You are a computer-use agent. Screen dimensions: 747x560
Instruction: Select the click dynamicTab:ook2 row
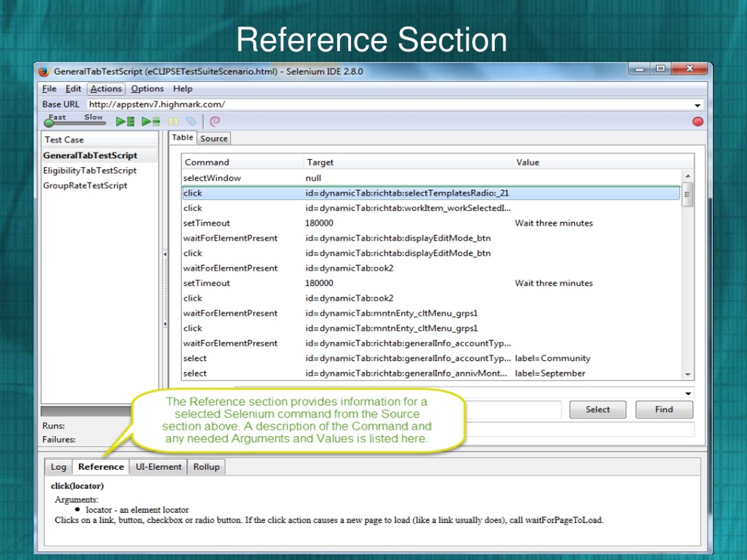(x=431, y=298)
